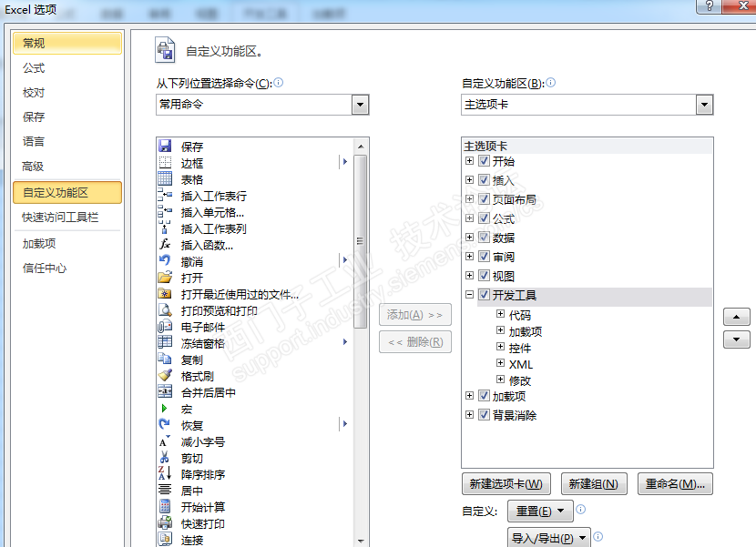
Task: Expand the XML group
Action: 500,363
